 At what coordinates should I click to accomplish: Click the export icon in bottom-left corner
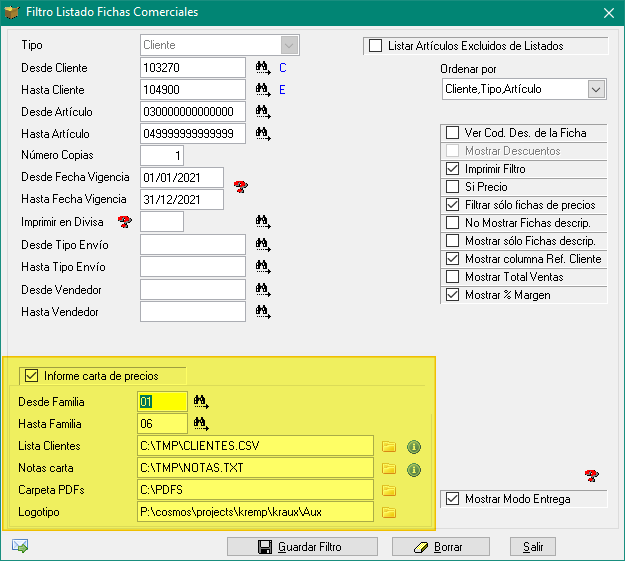coord(19,546)
